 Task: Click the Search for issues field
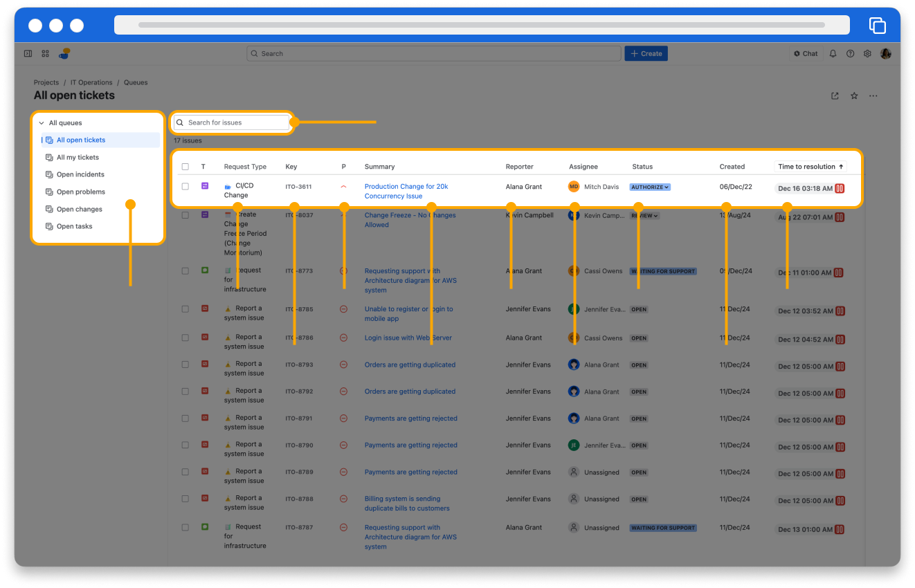(x=231, y=122)
